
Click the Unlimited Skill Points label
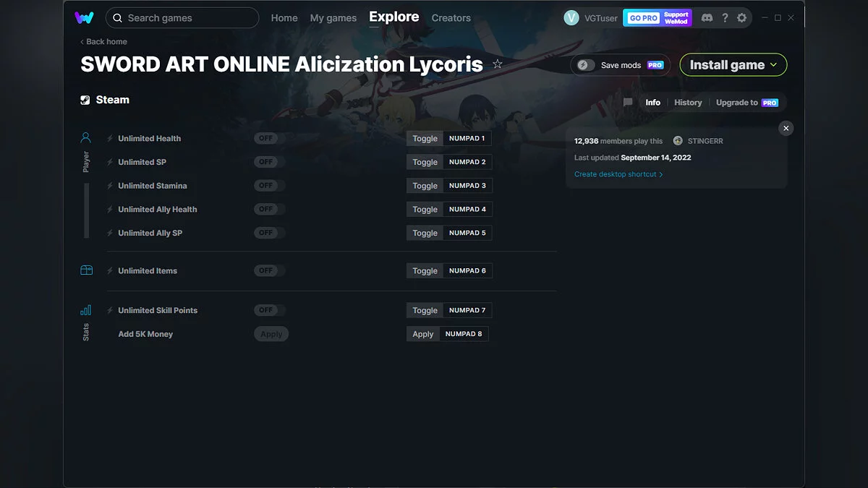point(158,310)
